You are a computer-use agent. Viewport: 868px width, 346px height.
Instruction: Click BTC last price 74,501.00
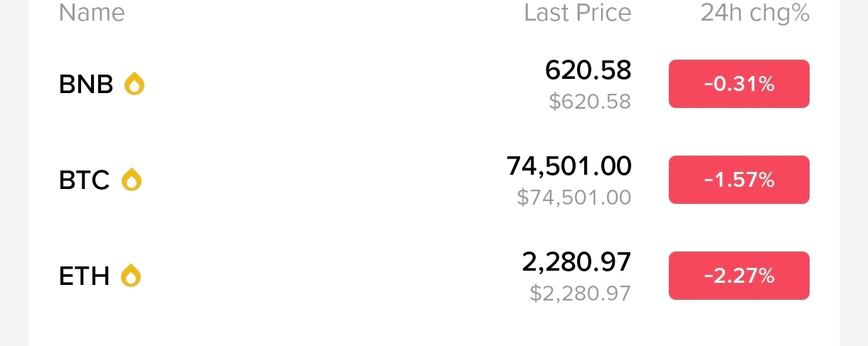[568, 166]
